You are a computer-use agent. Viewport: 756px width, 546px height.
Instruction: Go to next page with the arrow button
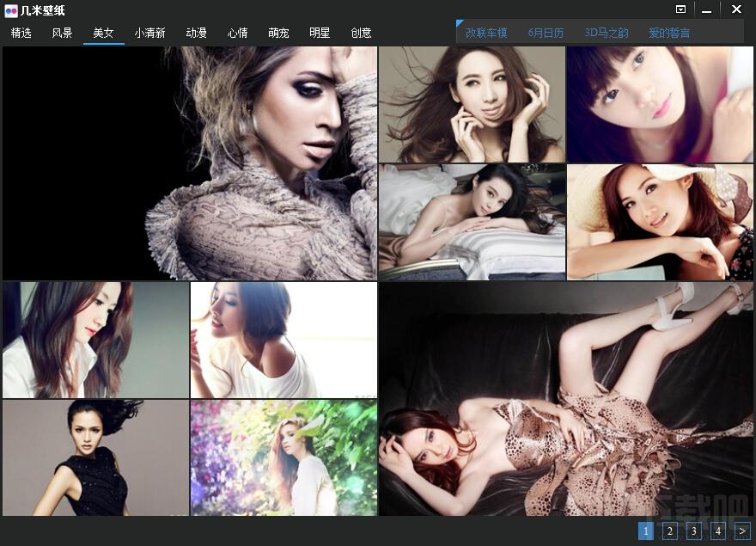pos(742,531)
